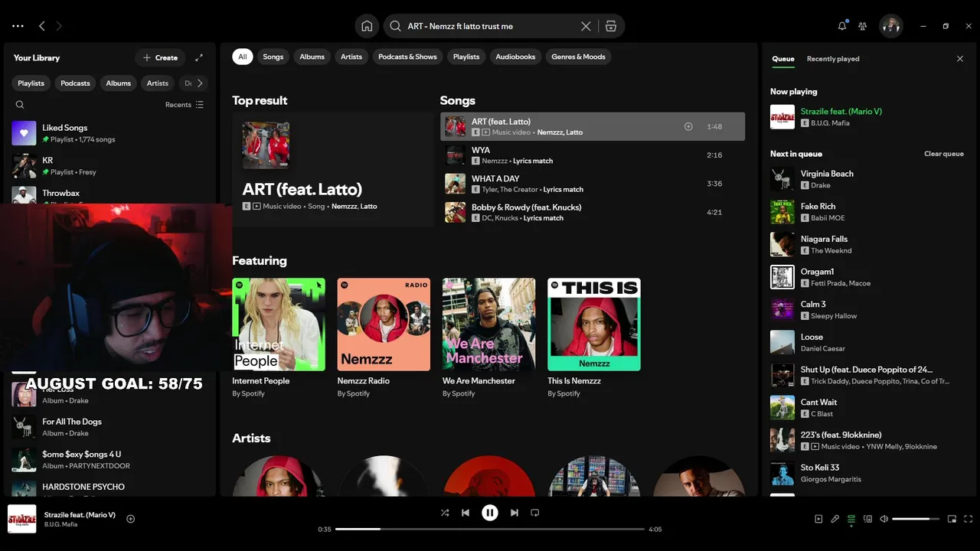Screen dimensions: 980x551
Task: Open the Liked Songs playlist
Action: click(109, 133)
